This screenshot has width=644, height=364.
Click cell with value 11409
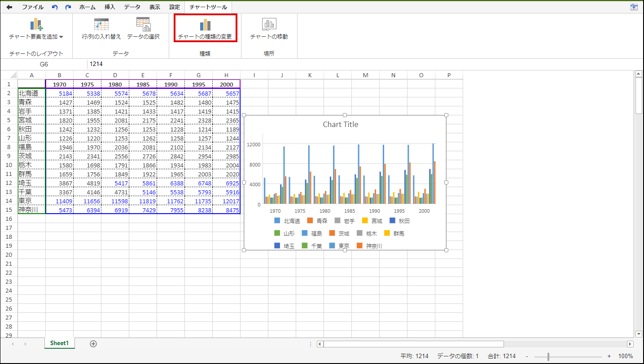(59, 201)
